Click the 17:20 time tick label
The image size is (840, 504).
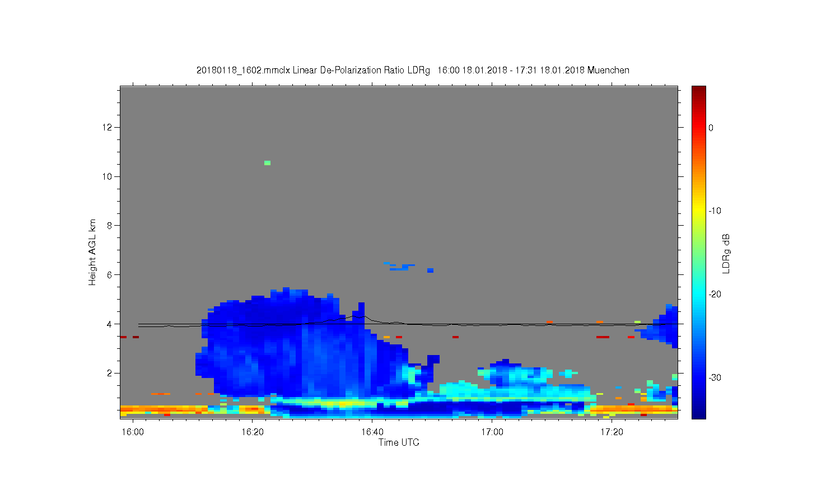coord(612,432)
